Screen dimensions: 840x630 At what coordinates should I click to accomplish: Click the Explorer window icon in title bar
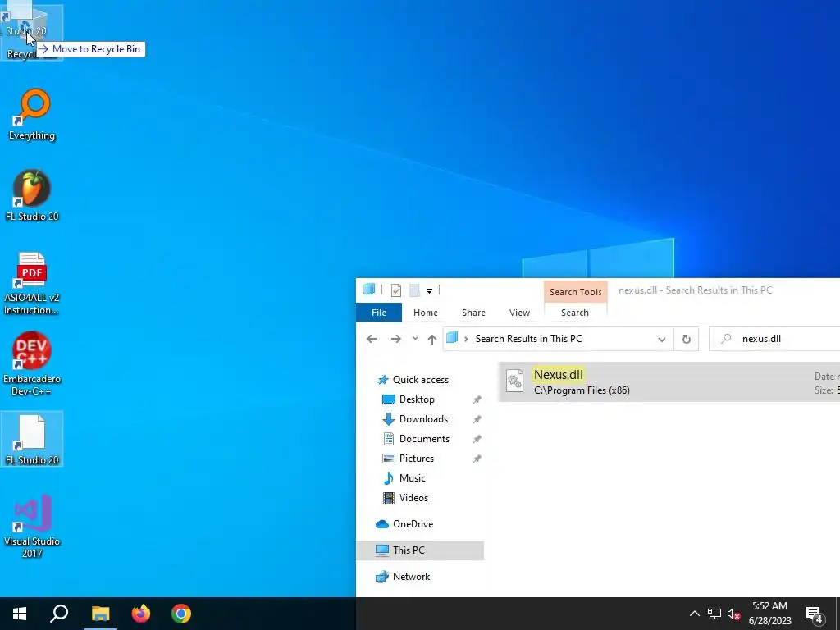pyautogui.click(x=369, y=290)
